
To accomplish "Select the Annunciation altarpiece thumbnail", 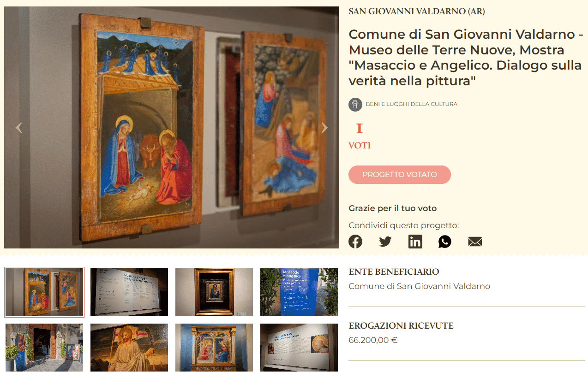I will [x=214, y=348].
